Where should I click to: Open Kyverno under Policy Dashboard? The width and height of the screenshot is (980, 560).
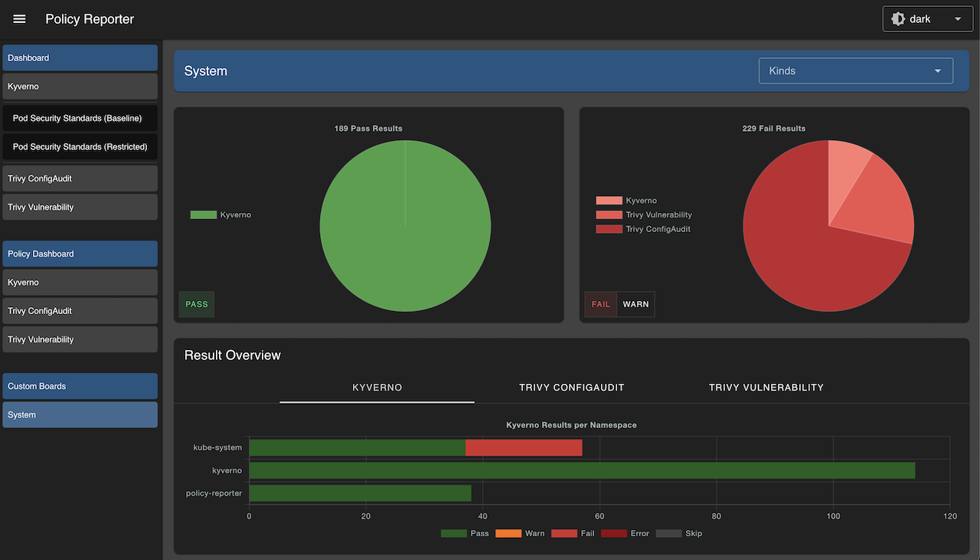[80, 283]
